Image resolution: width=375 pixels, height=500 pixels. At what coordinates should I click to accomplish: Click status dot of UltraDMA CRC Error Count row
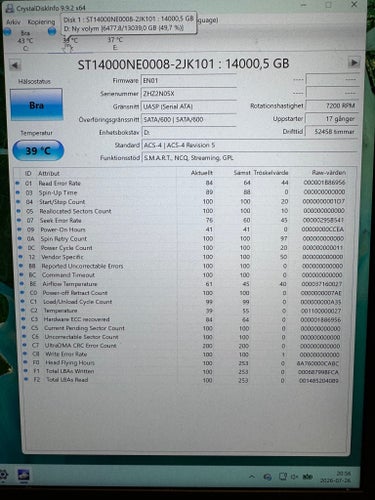click(x=25, y=345)
